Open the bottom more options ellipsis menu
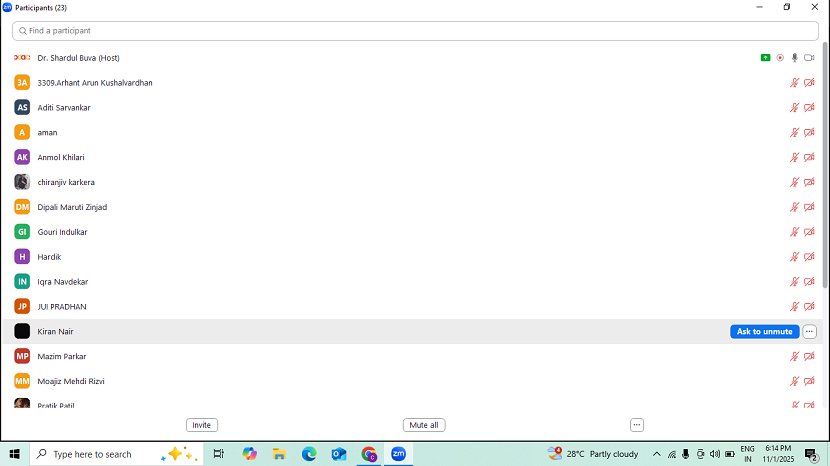This screenshot has width=830, height=466. (636, 425)
